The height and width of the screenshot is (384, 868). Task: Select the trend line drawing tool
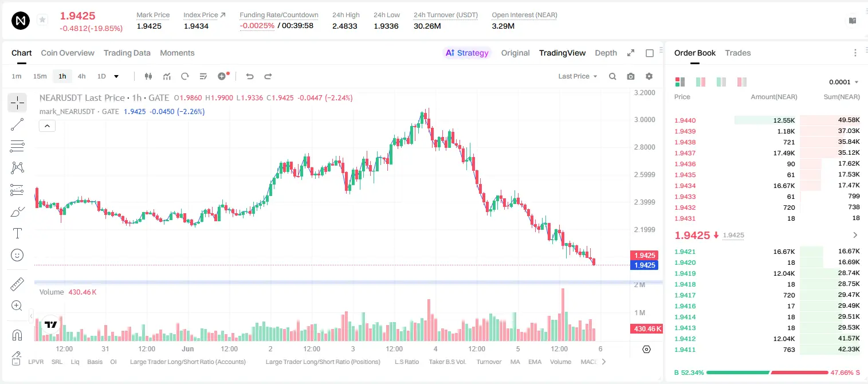17,124
